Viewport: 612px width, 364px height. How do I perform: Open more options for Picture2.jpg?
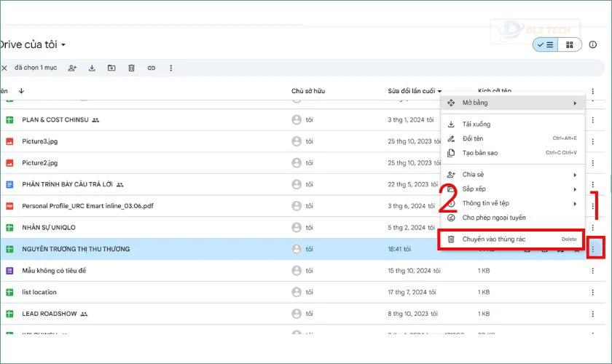(592, 162)
